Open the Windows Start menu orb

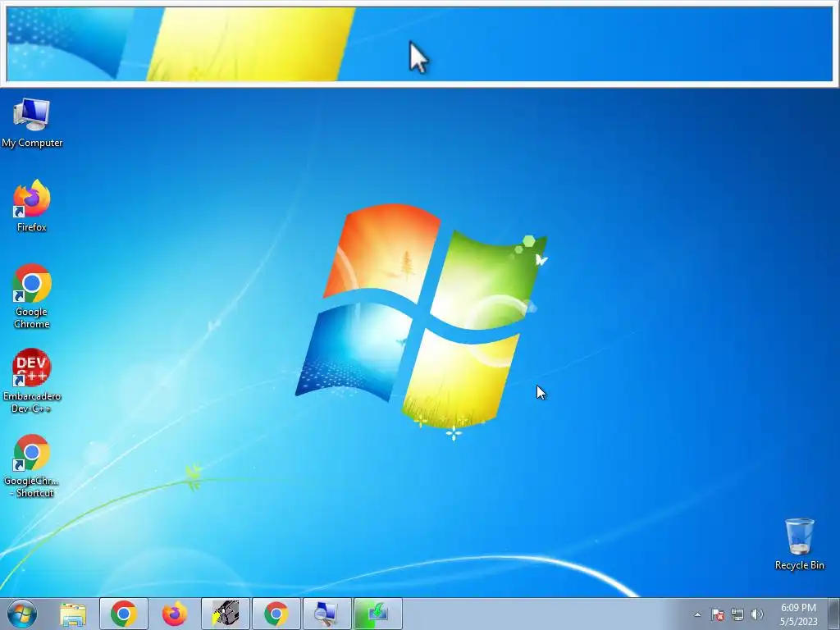[x=22, y=614]
